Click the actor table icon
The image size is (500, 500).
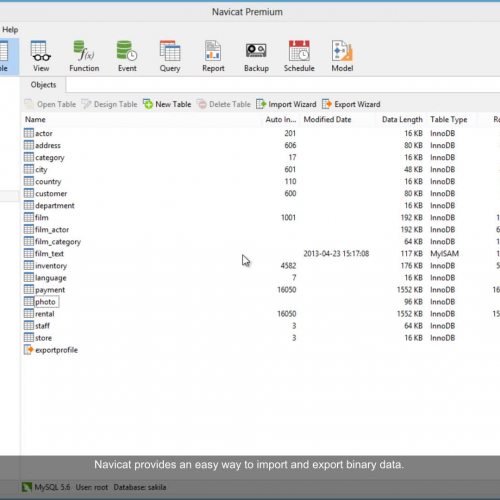tap(29, 133)
